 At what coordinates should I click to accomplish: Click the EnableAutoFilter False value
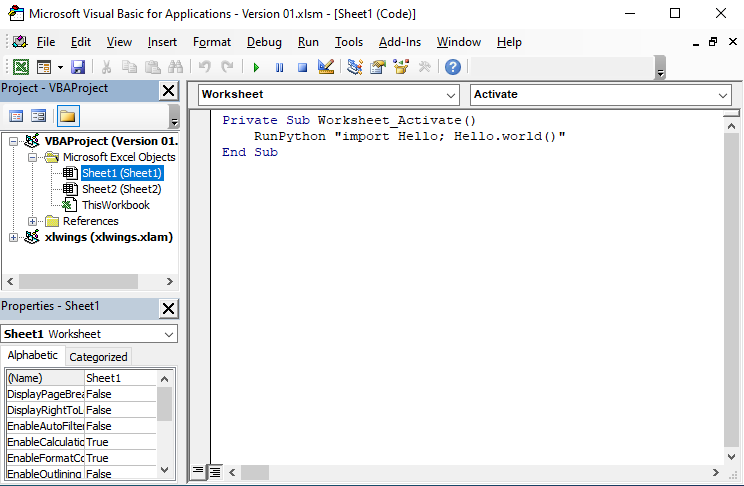[121, 426]
